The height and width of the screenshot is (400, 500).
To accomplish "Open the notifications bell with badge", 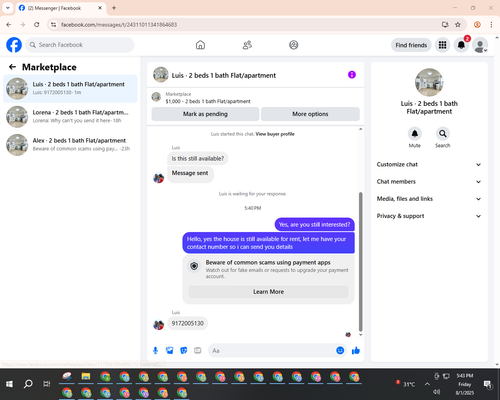I will point(461,45).
